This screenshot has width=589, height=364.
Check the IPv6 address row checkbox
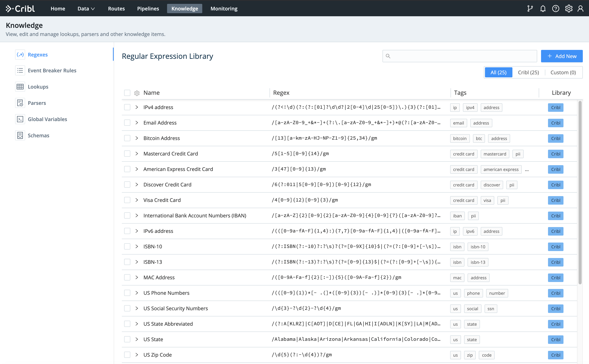[x=127, y=231]
